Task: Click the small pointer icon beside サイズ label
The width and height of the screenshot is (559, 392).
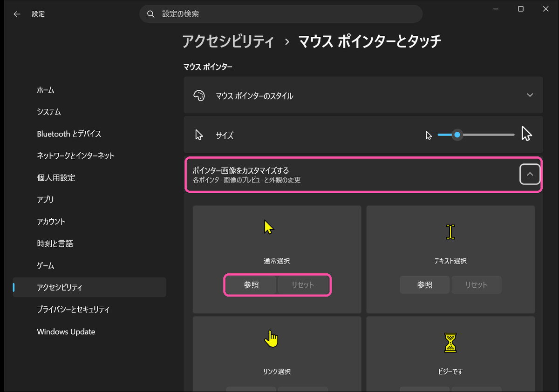Action: pyautogui.click(x=199, y=135)
